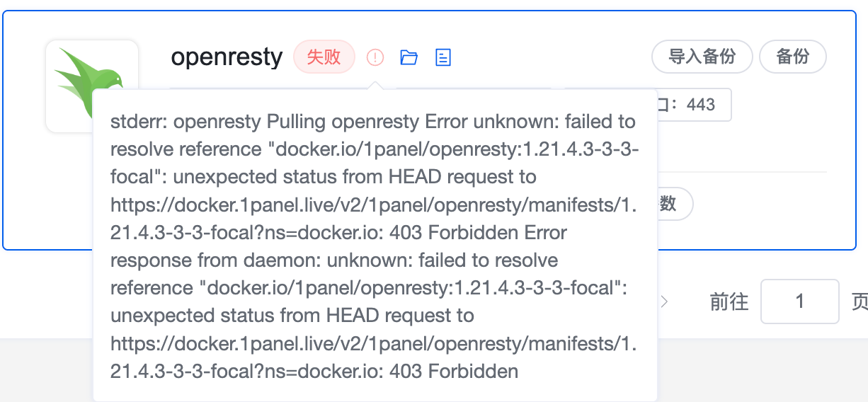The height and width of the screenshot is (402, 868).
Task: Click the red exclamation error icon
Action: 375,57
